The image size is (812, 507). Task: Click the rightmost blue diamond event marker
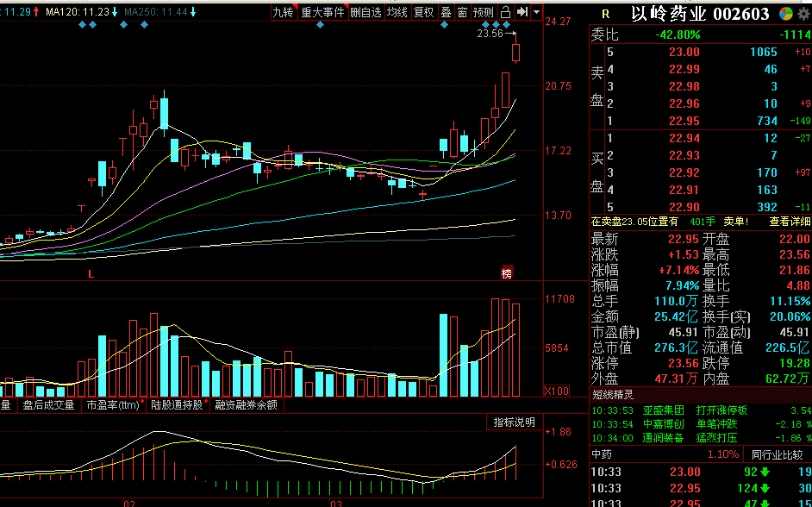507,24
